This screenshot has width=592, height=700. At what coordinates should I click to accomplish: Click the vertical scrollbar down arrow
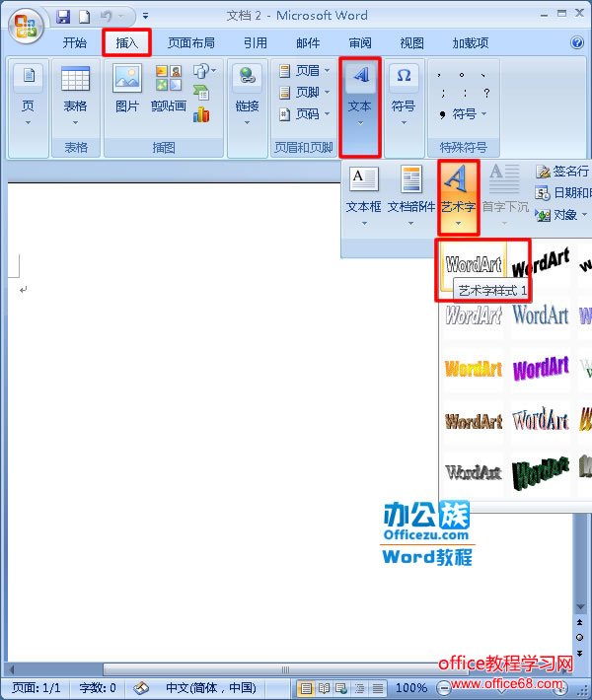click(x=580, y=607)
